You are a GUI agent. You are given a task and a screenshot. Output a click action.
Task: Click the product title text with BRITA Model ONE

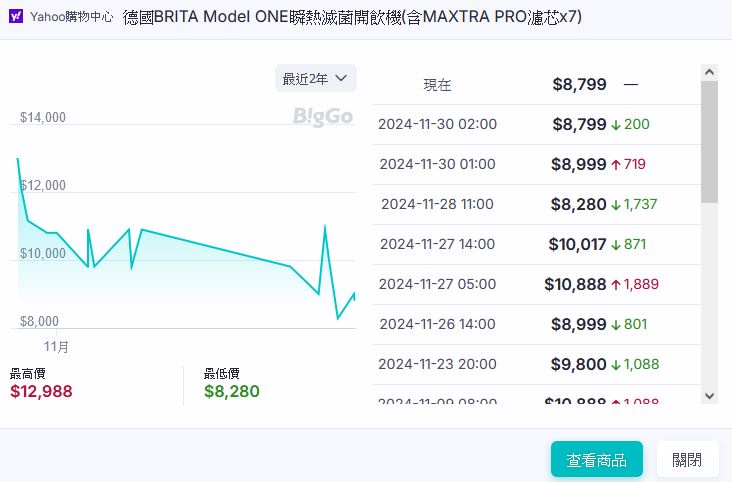point(352,17)
